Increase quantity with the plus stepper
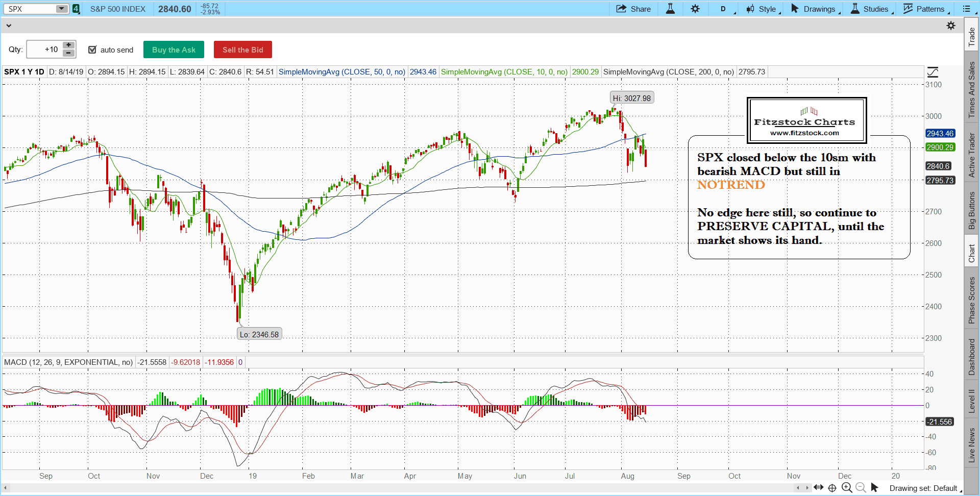 pos(68,45)
